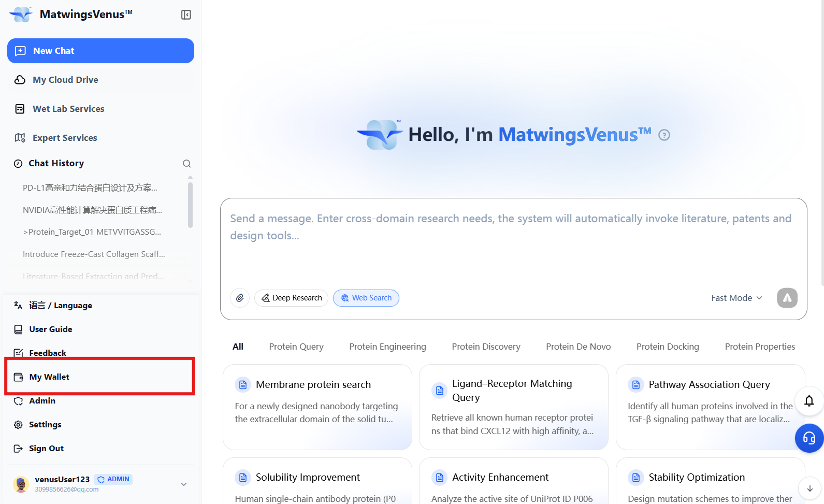Switch to Protein Properties tab
The height and width of the screenshot is (504, 824).
(x=760, y=347)
